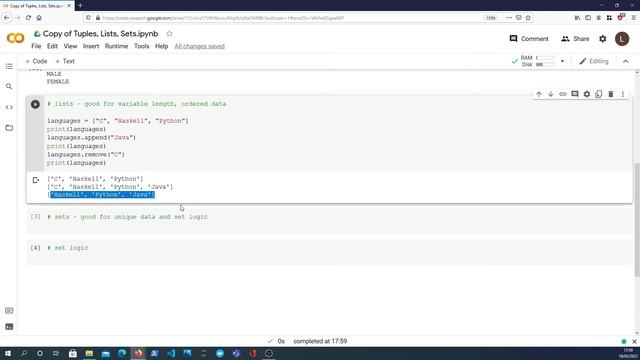Open notebook settings gear
Image resolution: width=640 pixels, height=360 pixels.
point(602,39)
